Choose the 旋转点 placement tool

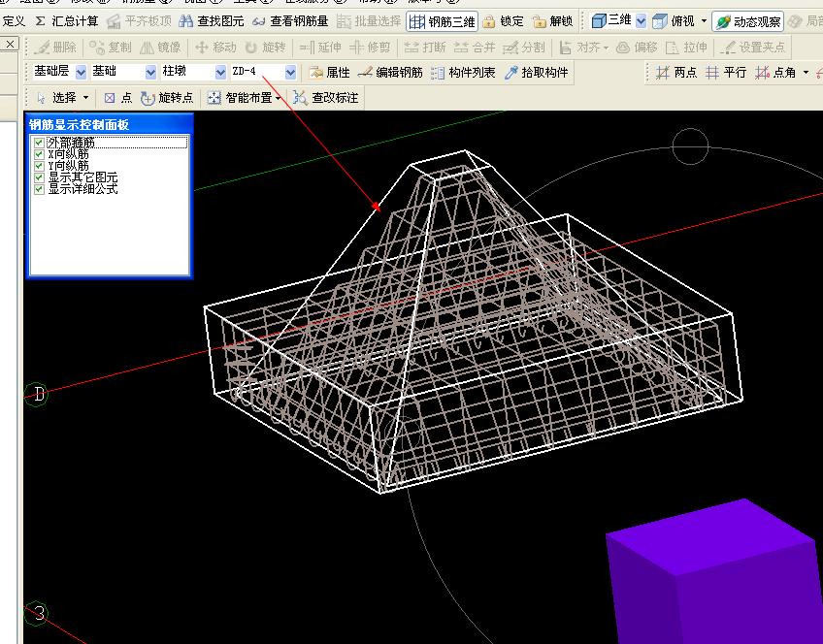[167, 98]
